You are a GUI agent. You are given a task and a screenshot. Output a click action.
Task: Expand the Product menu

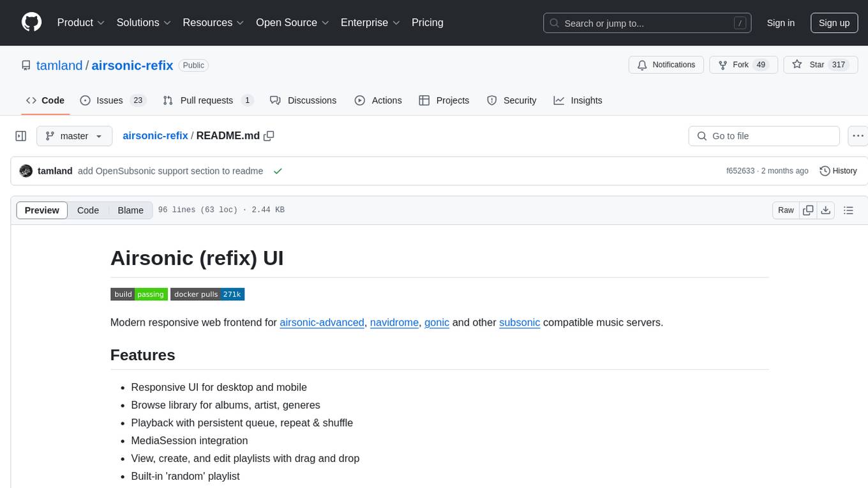point(81,22)
